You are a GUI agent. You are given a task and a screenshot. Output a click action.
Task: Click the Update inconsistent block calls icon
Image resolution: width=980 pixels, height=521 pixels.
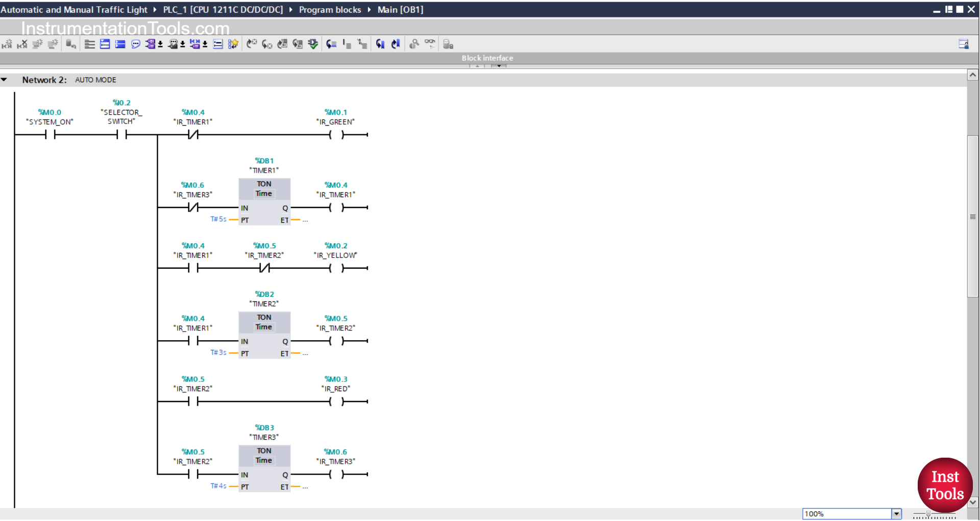pos(313,44)
